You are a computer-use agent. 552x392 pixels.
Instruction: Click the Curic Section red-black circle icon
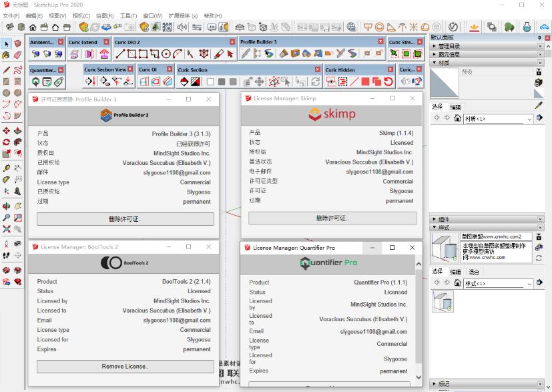point(184,81)
